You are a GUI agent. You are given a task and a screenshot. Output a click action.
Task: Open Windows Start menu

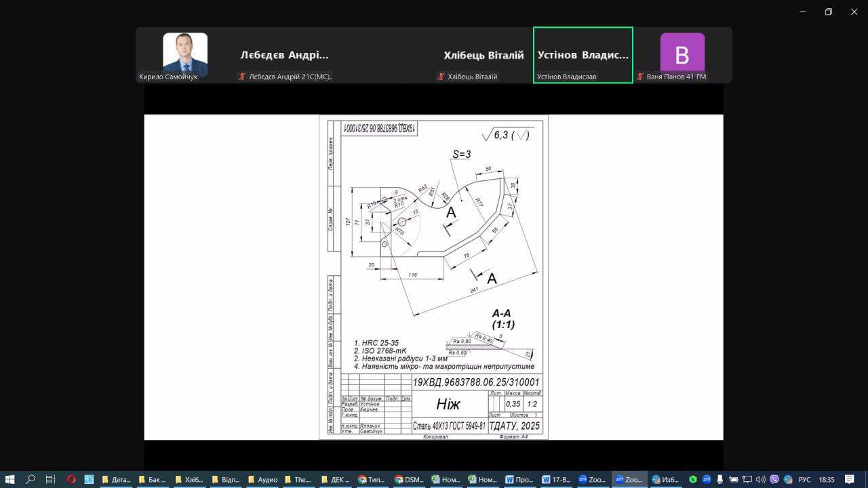(x=10, y=479)
